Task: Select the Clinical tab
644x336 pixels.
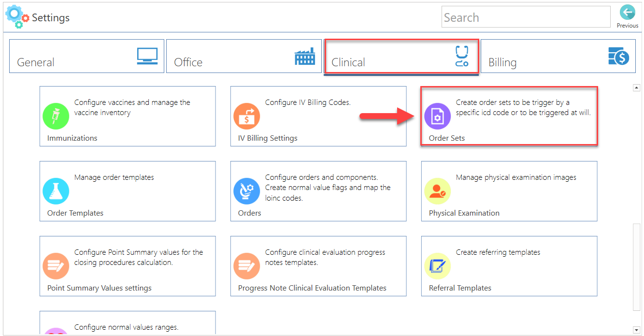Action: [x=401, y=57]
